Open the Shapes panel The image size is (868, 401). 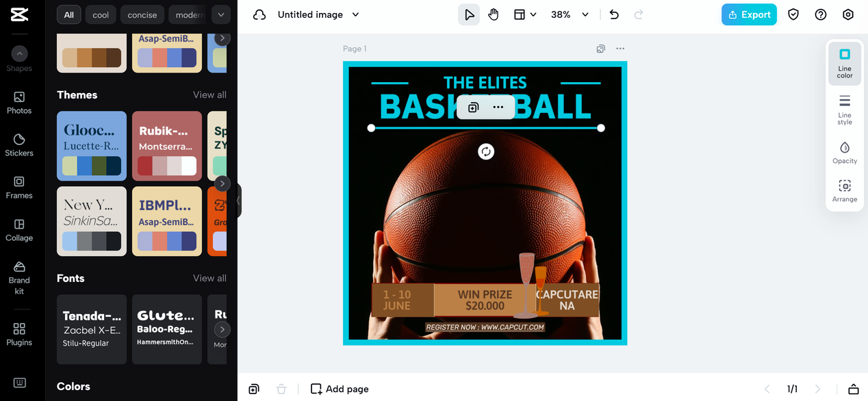19,59
